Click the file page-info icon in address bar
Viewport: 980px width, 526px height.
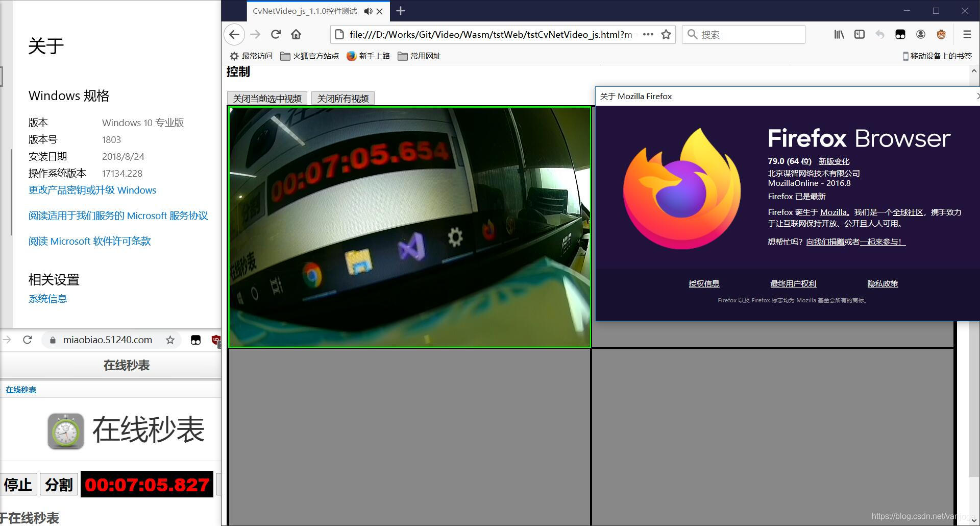(339, 34)
